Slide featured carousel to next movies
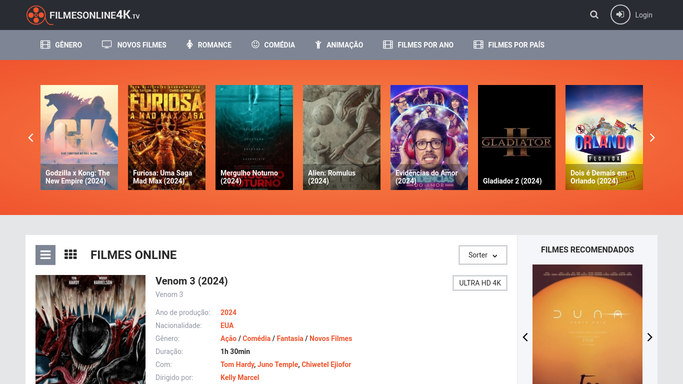The height and width of the screenshot is (384, 683). pyautogui.click(x=652, y=138)
